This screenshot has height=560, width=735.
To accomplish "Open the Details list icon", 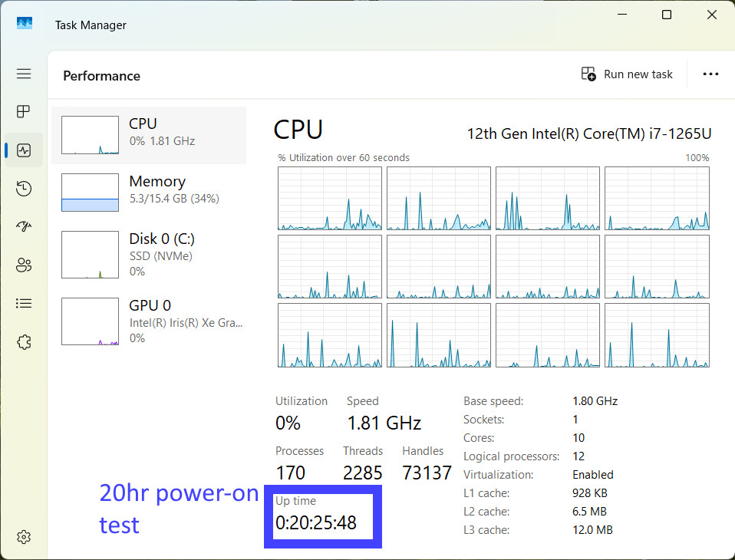I will tap(24, 304).
